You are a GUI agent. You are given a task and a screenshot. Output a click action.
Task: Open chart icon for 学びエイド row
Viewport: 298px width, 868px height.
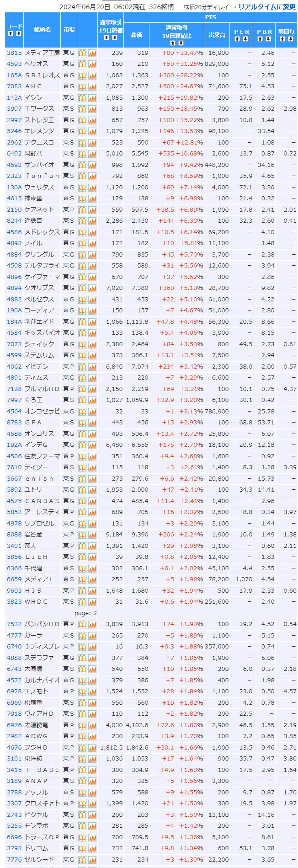click(92, 322)
